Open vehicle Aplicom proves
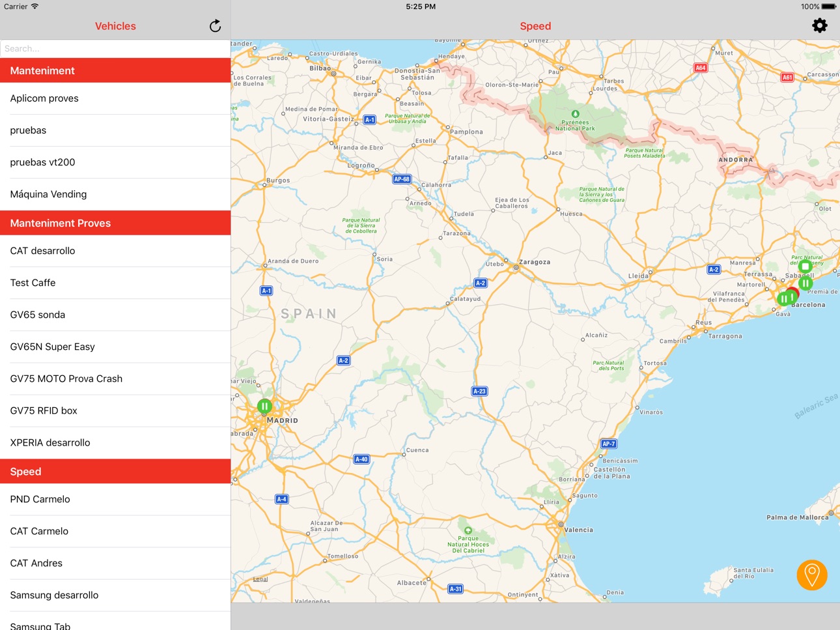The image size is (840, 630). [x=115, y=98]
